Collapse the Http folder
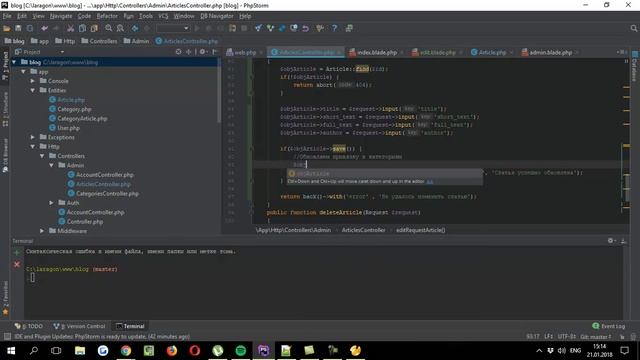This screenshot has height=360, width=640. [x=33, y=147]
